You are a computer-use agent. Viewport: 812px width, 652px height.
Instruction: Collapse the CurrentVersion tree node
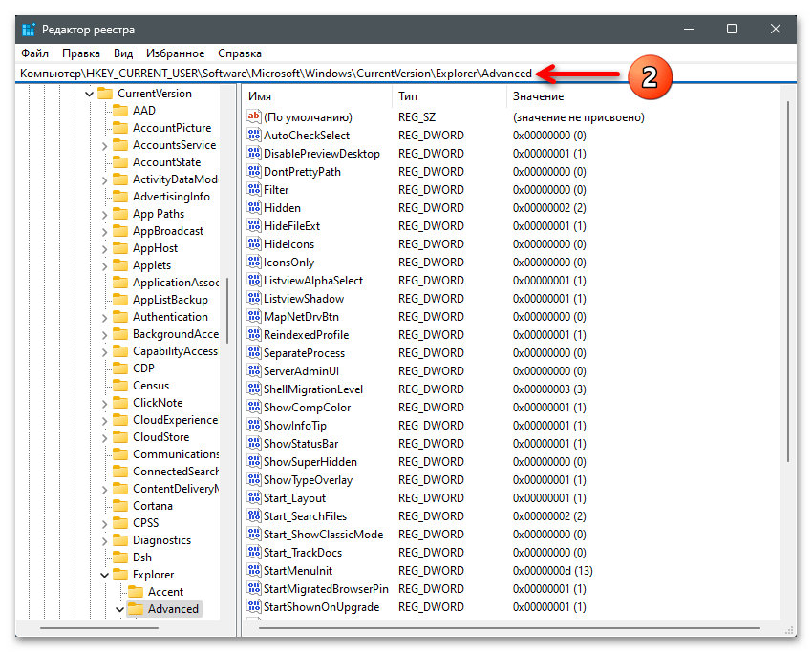[89, 94]
